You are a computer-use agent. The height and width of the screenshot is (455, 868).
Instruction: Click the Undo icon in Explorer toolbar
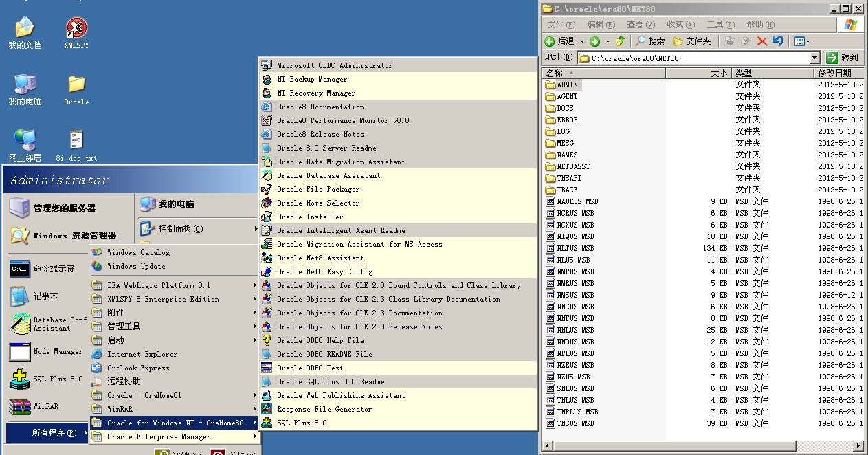point(778,41)
